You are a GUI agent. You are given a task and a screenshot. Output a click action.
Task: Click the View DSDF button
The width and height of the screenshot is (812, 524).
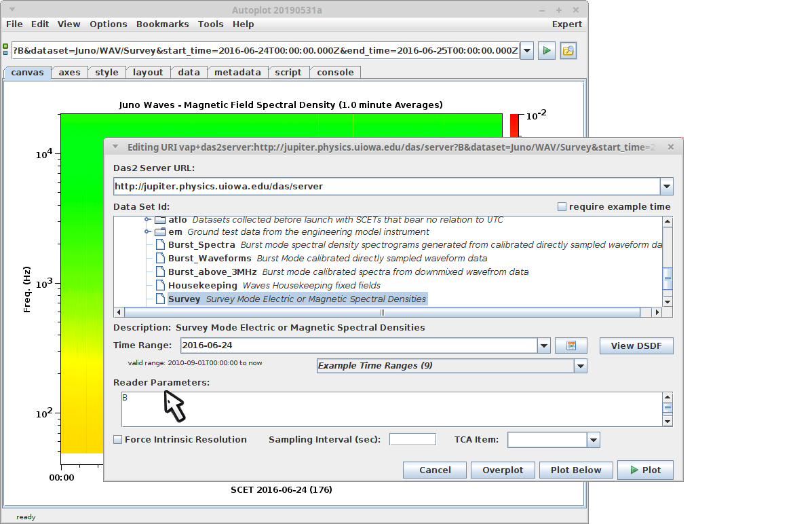click(x=636, y=346)
